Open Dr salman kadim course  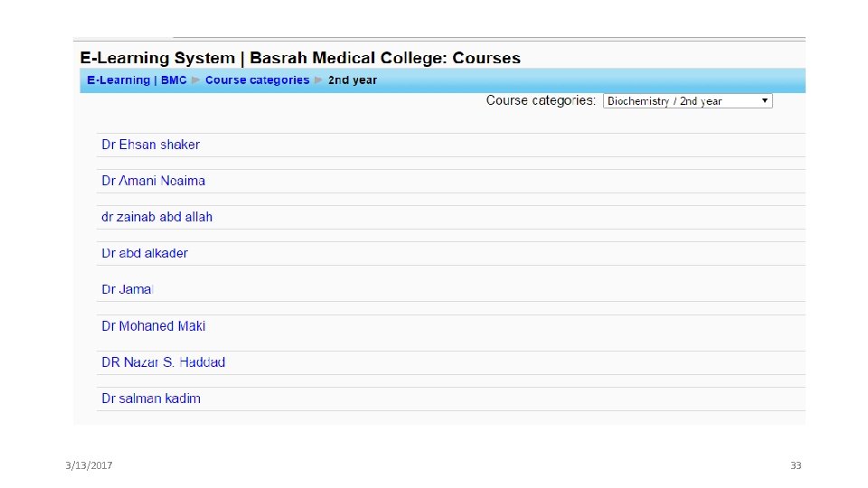point(151,399)
